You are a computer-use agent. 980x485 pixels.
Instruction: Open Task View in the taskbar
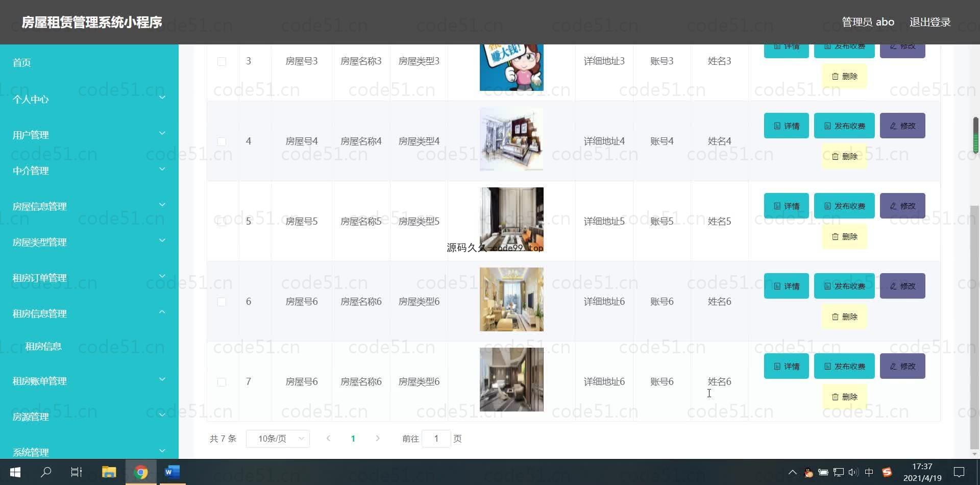tap(77, 472)
